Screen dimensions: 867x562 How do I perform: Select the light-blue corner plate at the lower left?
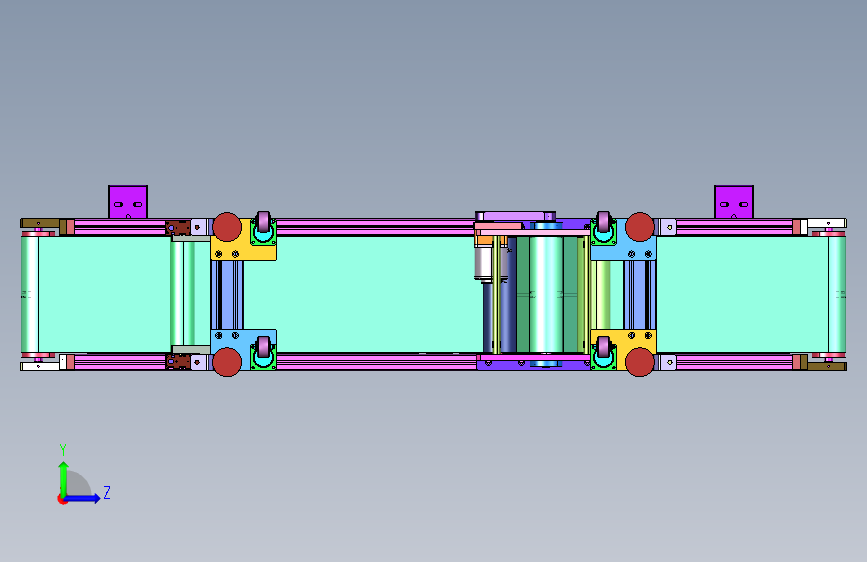(x=243, y=342)
